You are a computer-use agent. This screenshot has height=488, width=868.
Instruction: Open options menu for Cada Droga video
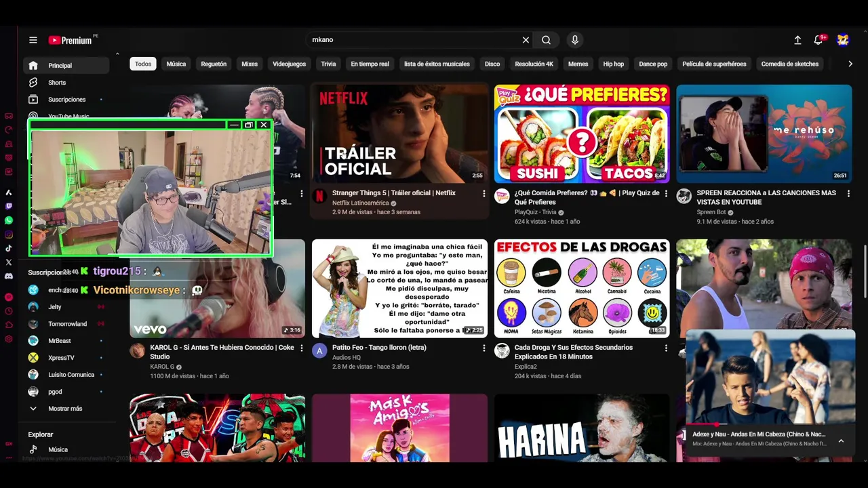click(666, 348)
